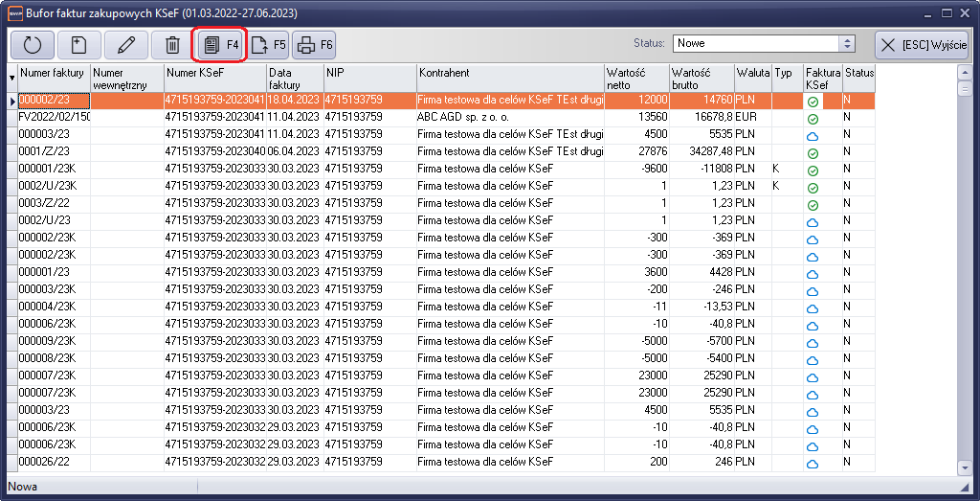This screenshot has height=501, width=980.
Task: Select invoice row 0001/Z/23
Action: 54,151
